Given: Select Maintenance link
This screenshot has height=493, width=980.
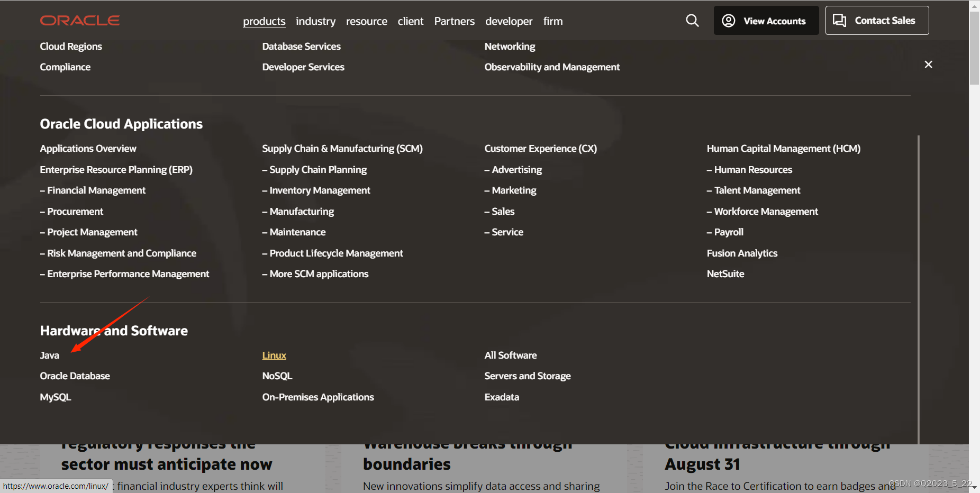Looking at the screenshot, I should (294, 232).
